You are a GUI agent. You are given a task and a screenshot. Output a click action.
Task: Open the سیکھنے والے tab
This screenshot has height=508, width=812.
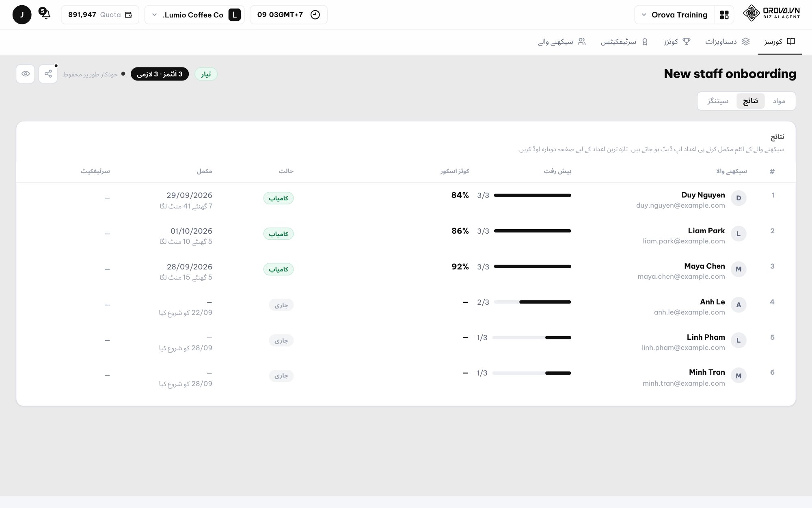tap(561, 41)
